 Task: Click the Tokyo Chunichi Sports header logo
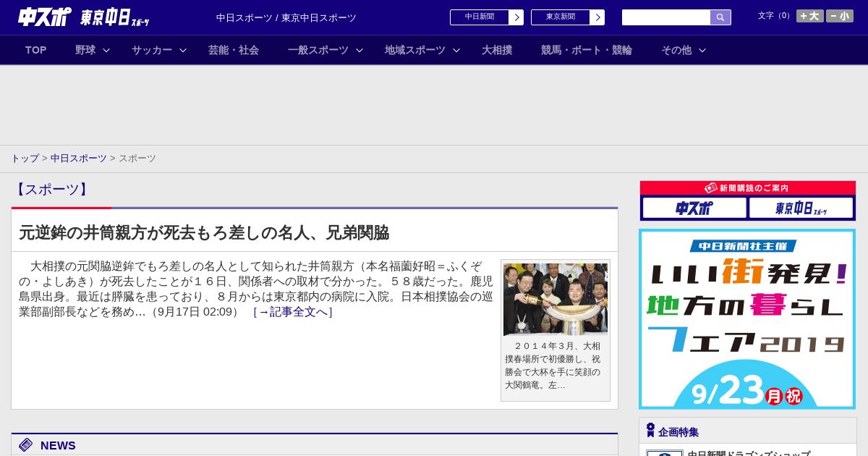(114, 17)
